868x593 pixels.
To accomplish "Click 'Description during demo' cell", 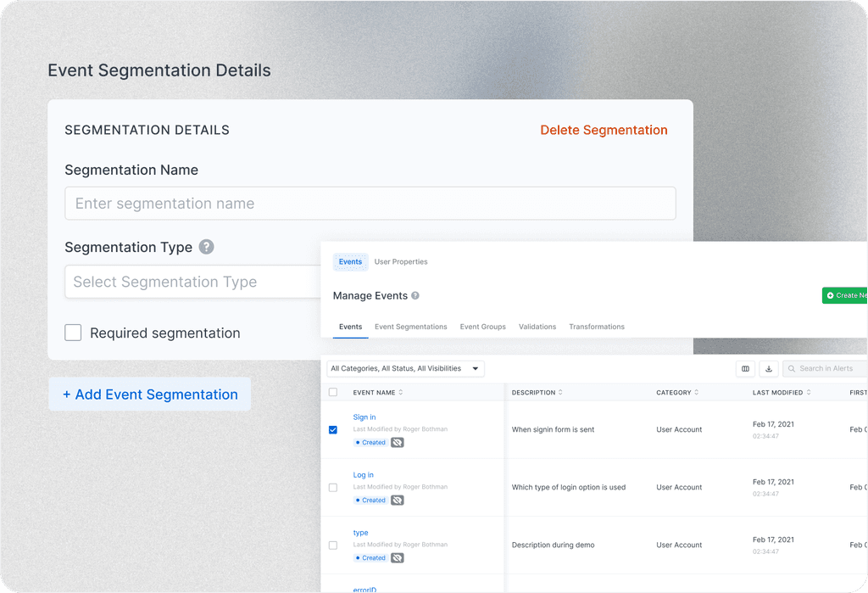I will tap(553, 545).
